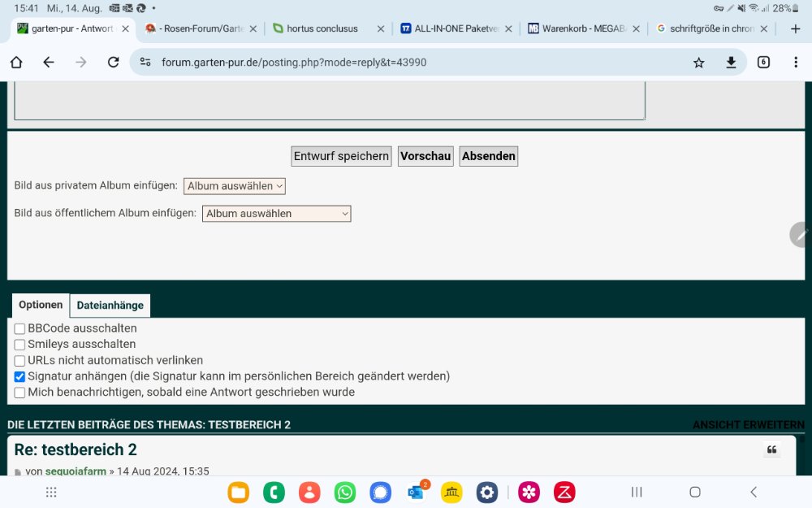Enable the BBCode ausschalten checkbox
Image resolution: width=812 pixels, height=508 pixels.
click(20, 329)
